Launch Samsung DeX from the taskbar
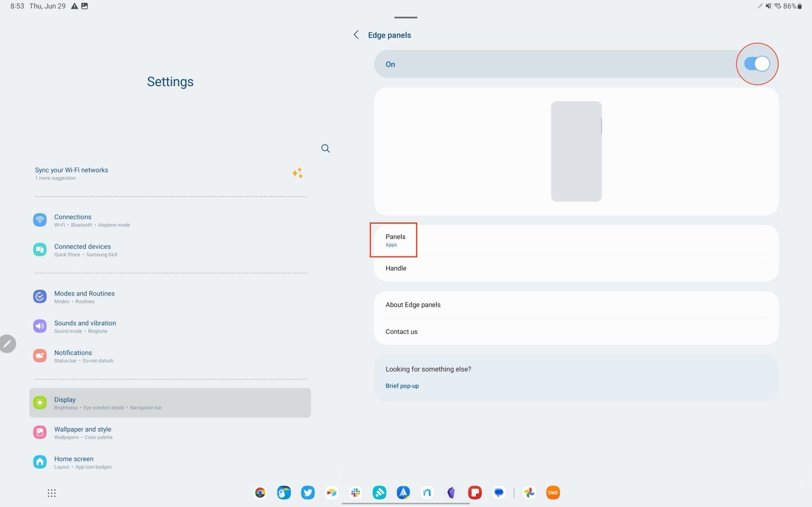812x507 pixels. (x=552, y=492)
